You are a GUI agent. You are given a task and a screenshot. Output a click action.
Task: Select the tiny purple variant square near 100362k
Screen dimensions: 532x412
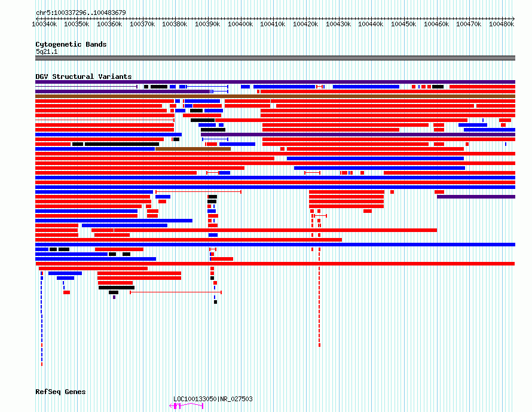114,297
